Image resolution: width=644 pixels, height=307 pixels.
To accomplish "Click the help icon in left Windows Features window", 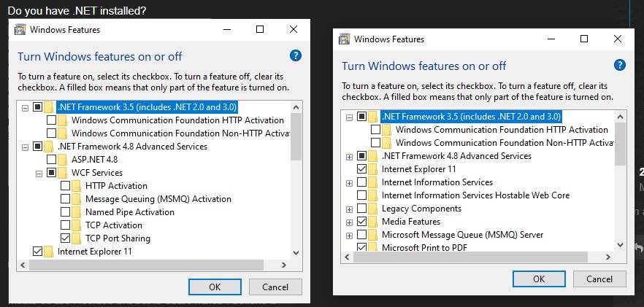I will (296, 56).
